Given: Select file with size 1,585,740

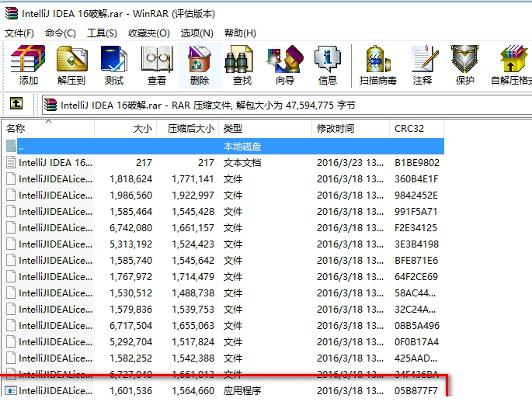Looking at the screenshot, I should pyautogui.click(x=224, y=260).
